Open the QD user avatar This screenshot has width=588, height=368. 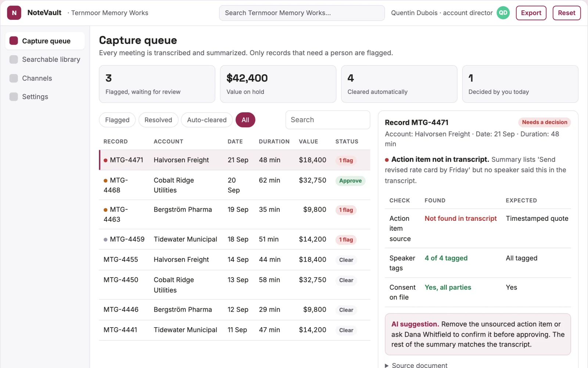(503, 13)
